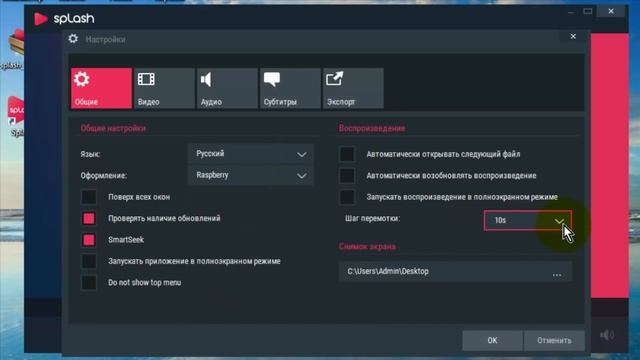Enable Автоматически возобновлять воспроизведение checkbox
The height and width of the screenshot is (360, 640).
coord(347,176)
